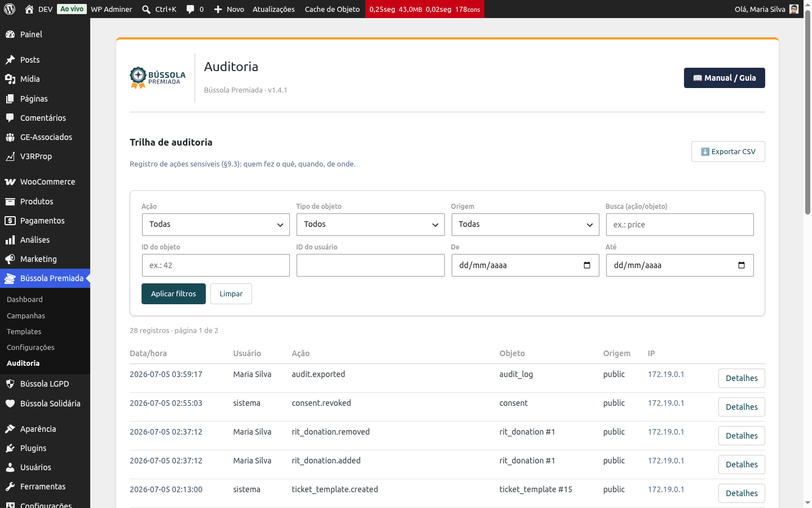Open the Tipo de objeto dropdown
The height and width of the screenshot is (508, 812).
(x=370, y=225)
